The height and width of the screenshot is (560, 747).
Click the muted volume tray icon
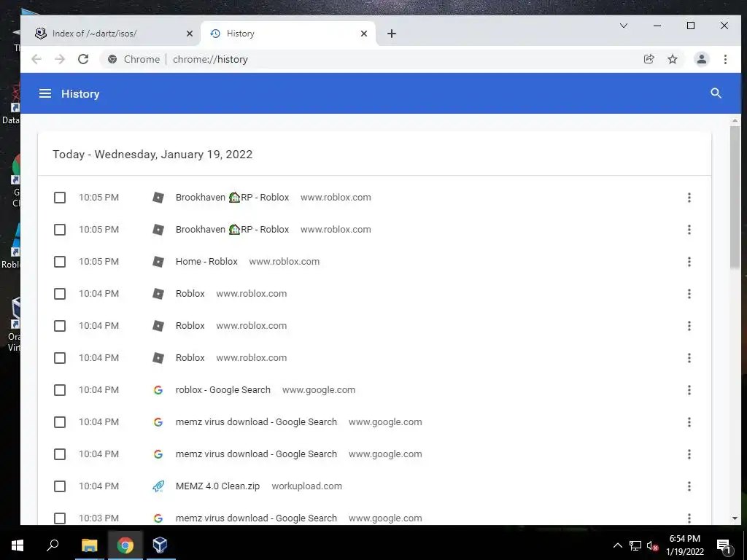pyautogui.click(x=653, y=545)
